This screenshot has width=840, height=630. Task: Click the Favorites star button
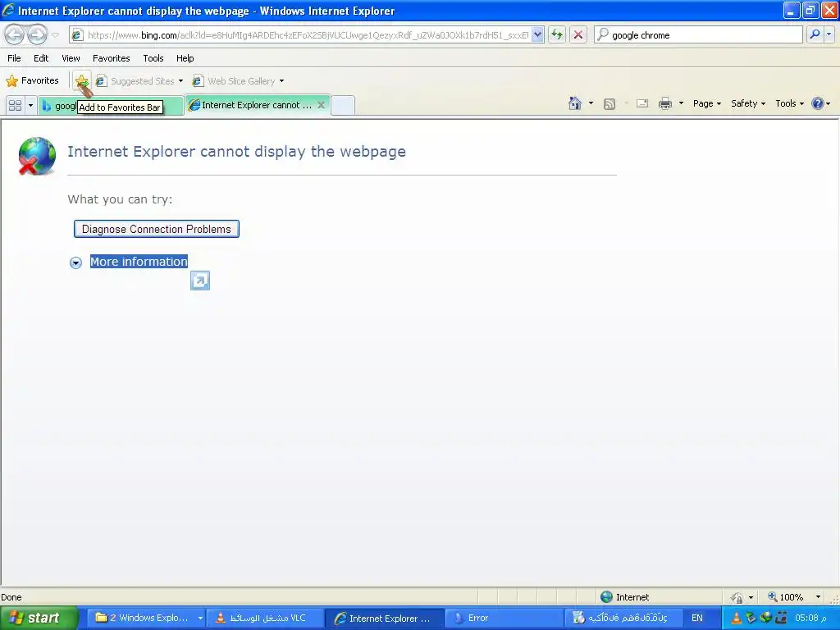[33, 80]
